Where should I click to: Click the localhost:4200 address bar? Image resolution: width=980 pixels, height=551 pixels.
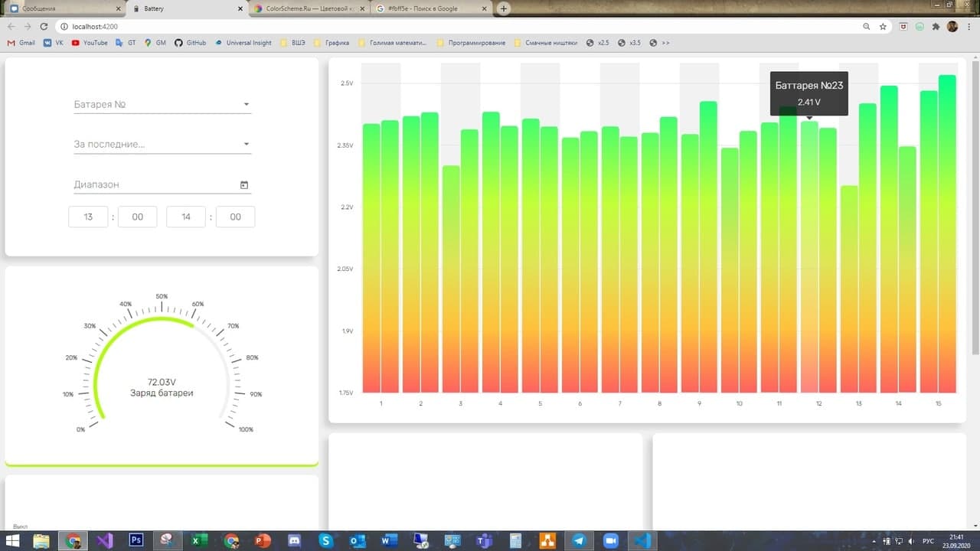[x=459, y=26]
